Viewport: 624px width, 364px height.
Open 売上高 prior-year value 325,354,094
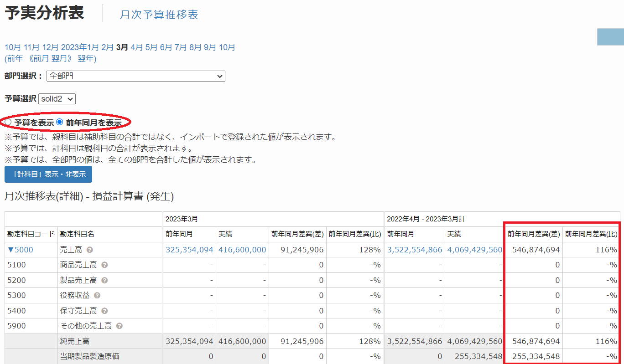(189, 250)
